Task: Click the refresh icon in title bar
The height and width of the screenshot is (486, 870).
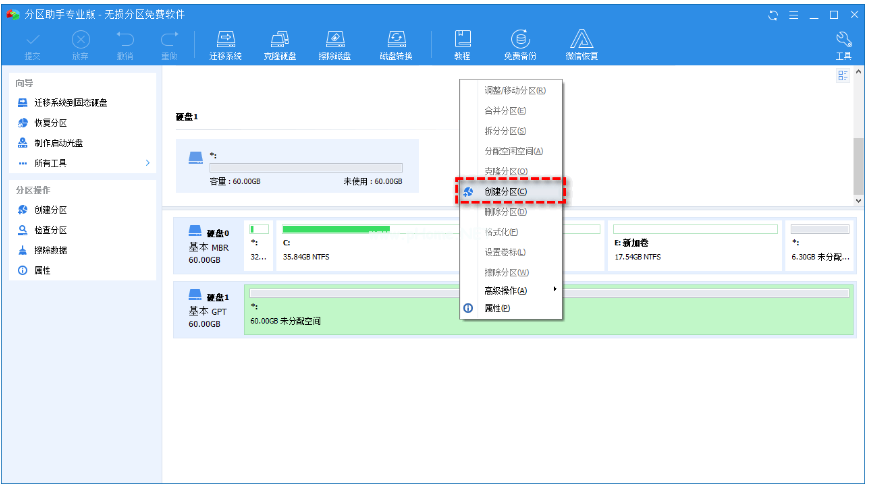Action: [772, 15]
